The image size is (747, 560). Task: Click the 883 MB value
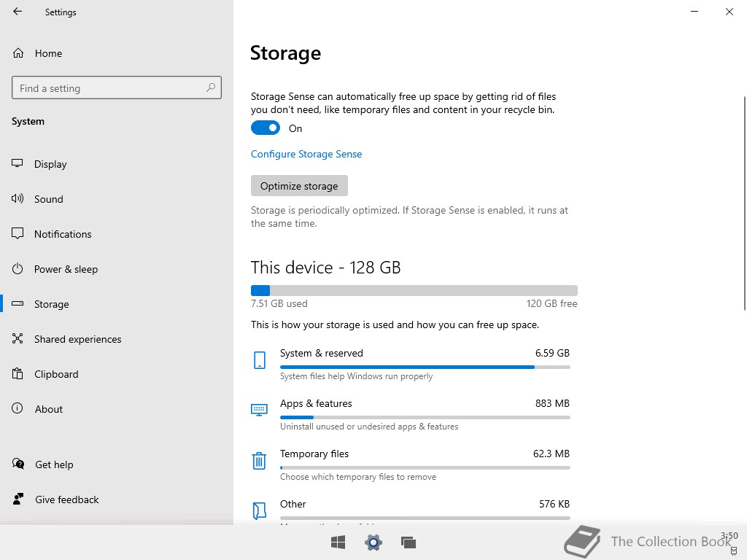[552, 403]
